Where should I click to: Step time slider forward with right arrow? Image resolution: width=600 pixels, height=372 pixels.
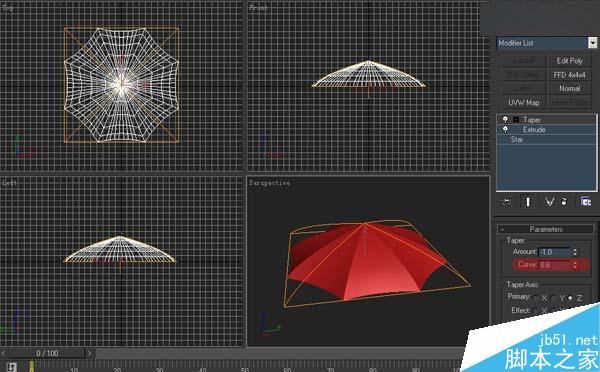90,353
